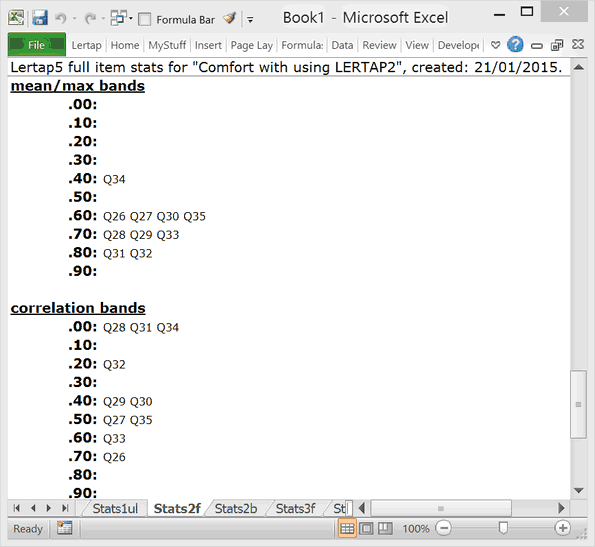Image resolution: width=595 pixels, height=547 pixels.
Task: Save the workbook with the floppy disk icon
Action: click(x=39, y=18)
